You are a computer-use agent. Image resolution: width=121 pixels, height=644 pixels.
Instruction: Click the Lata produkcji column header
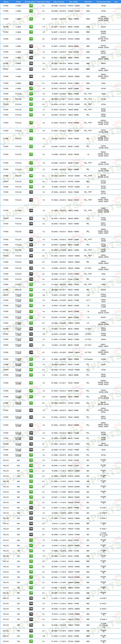(59, 2)
